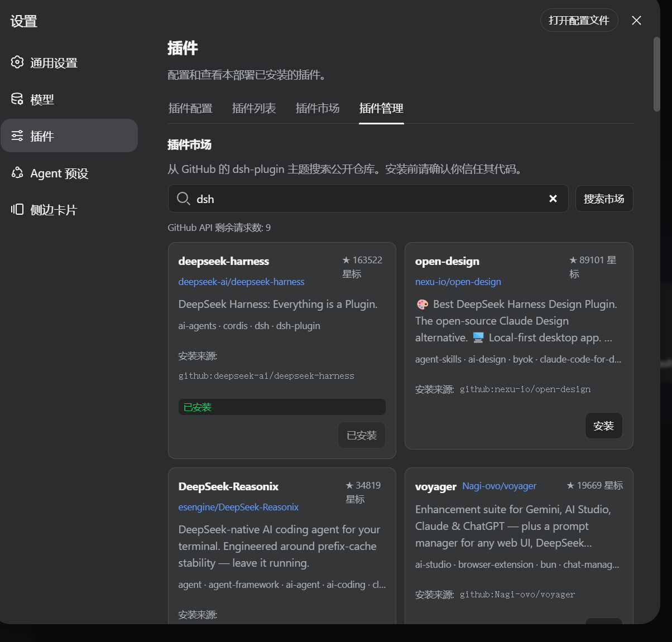This screenshot has width=672, height=642.
Task: Click the agent · agent-framework tags line
Action: [282, 585]
